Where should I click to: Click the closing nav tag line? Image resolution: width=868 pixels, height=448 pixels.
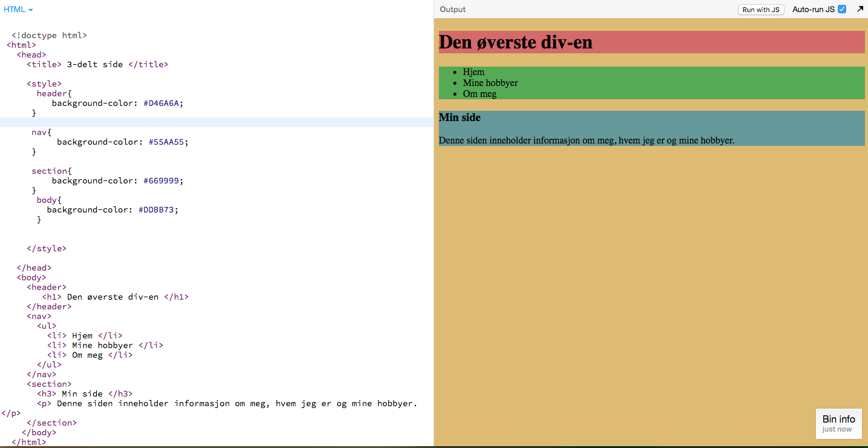42,374
